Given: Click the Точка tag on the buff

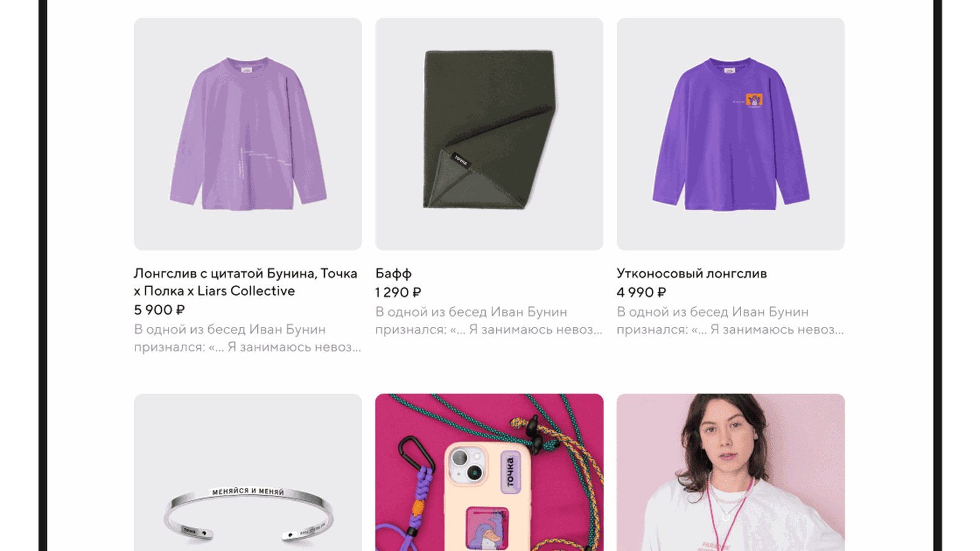Looking at the screenshot, I should pos(461,160).
